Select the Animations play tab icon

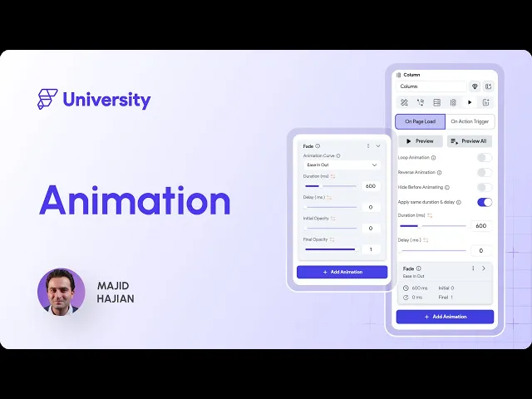[x=470, y=102]
